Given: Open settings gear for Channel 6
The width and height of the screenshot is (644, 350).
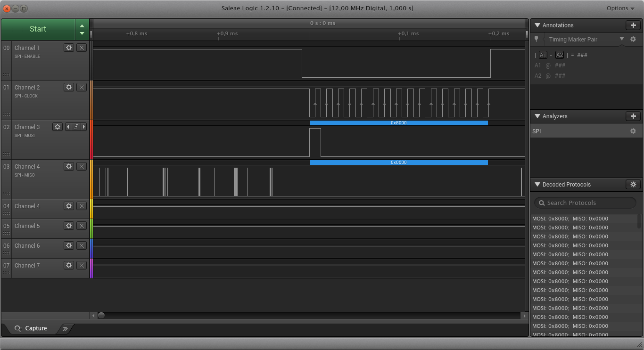Looking at the screenshot, I should coord(69,245).
